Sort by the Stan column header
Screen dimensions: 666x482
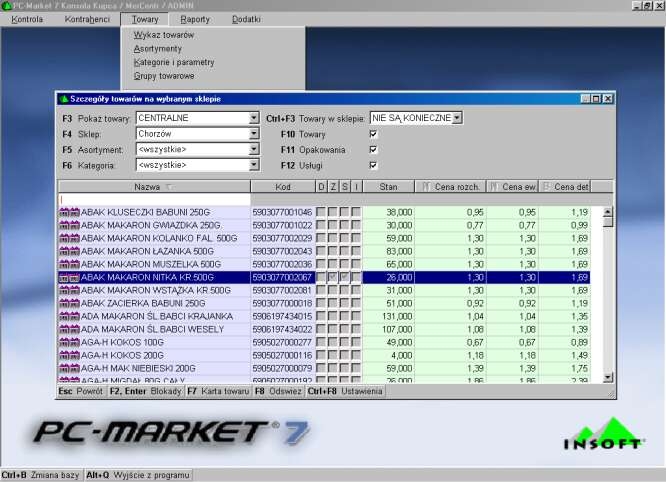pos(388,186)
